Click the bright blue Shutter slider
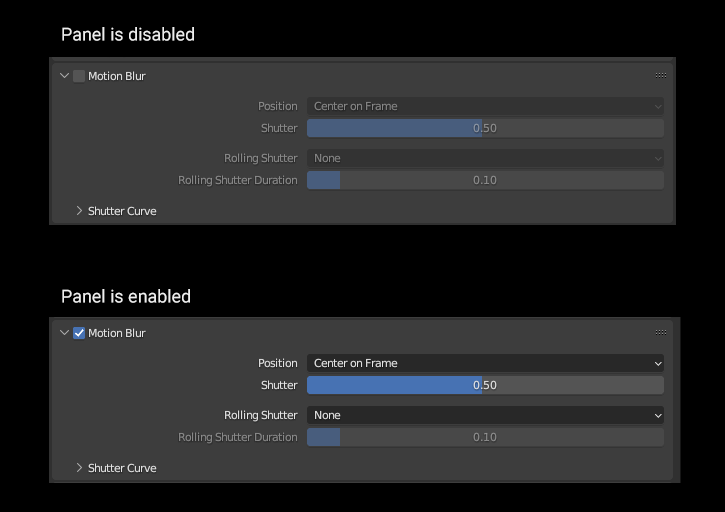The height and width of the screenshot is (512, 725). 485,385
